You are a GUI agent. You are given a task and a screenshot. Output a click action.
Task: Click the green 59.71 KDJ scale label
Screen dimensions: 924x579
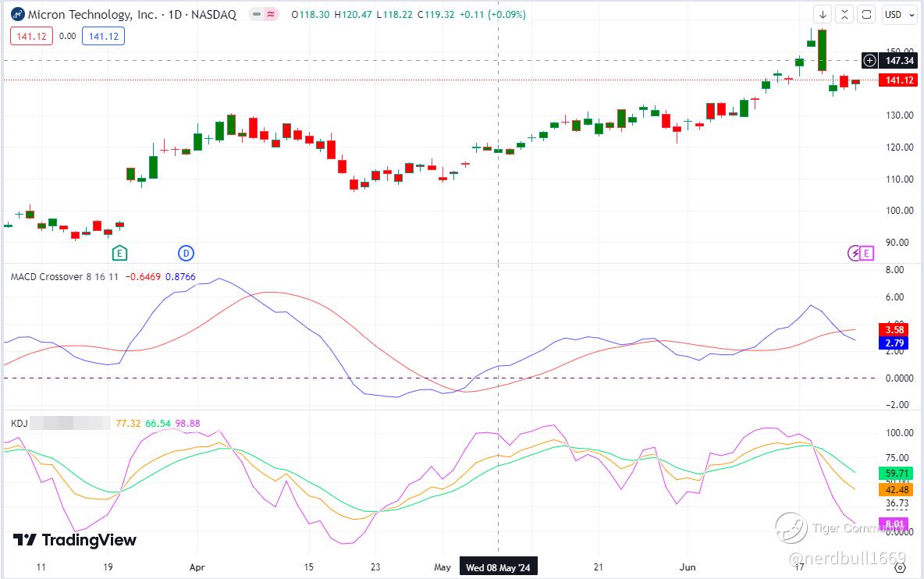896,473
